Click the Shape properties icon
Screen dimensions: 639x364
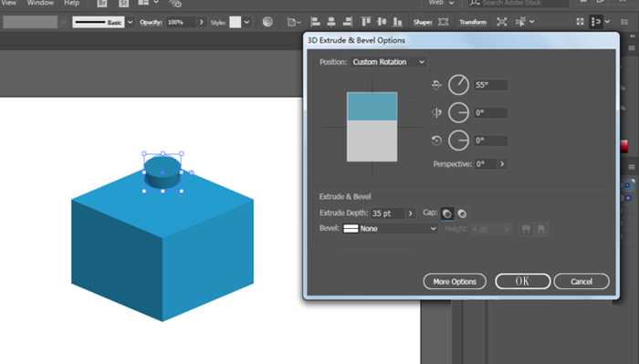click(444, 22)
